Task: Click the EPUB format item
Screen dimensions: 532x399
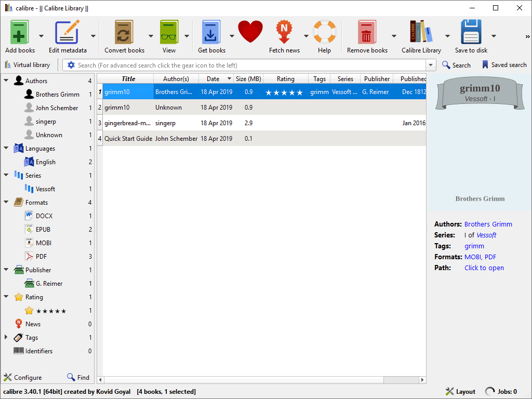Action: click(43, 229)
